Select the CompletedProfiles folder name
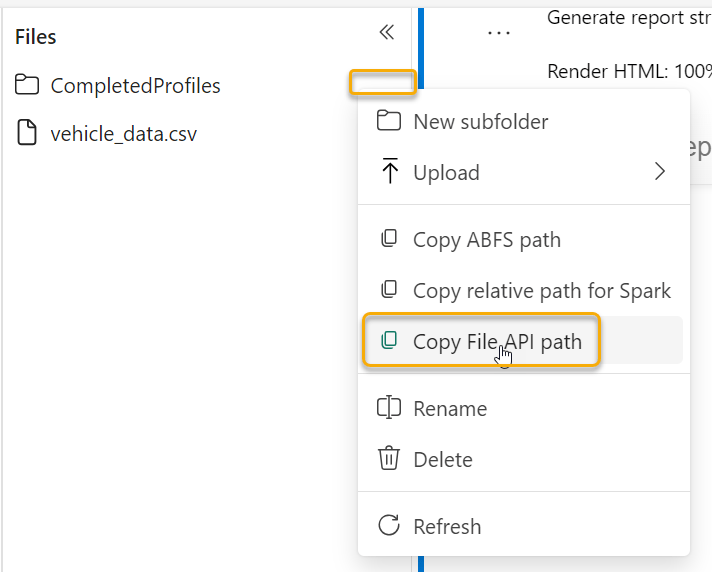 coord(135,86)
